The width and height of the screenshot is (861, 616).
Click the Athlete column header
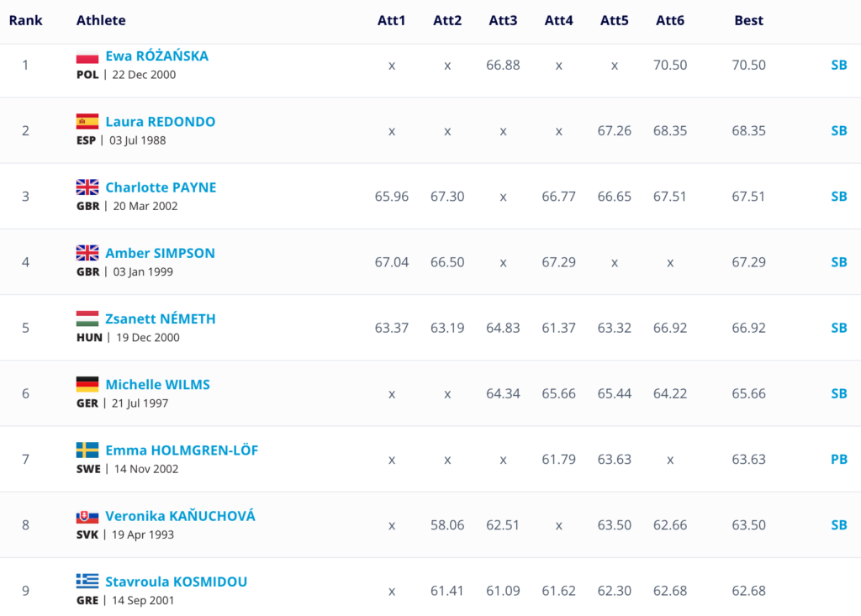pos(101,20)
